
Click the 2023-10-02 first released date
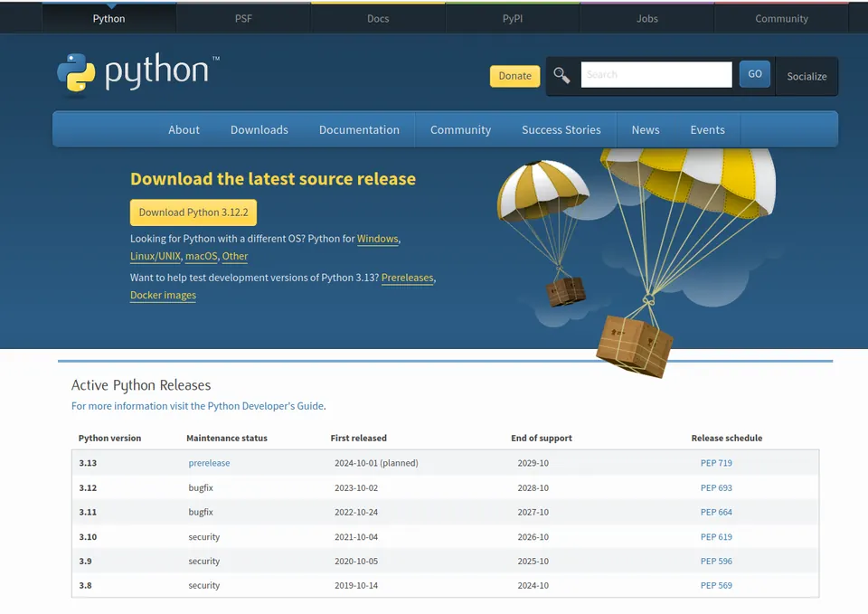point(356,487)
